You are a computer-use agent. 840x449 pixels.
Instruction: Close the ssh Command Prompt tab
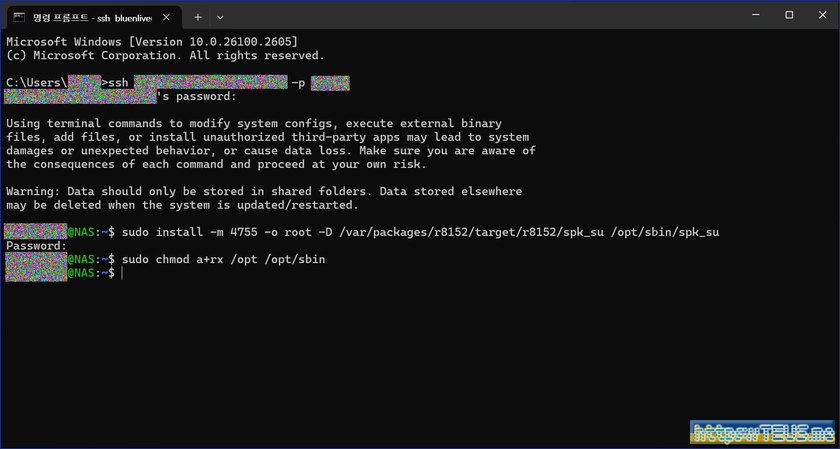click(x=168, y=16)
